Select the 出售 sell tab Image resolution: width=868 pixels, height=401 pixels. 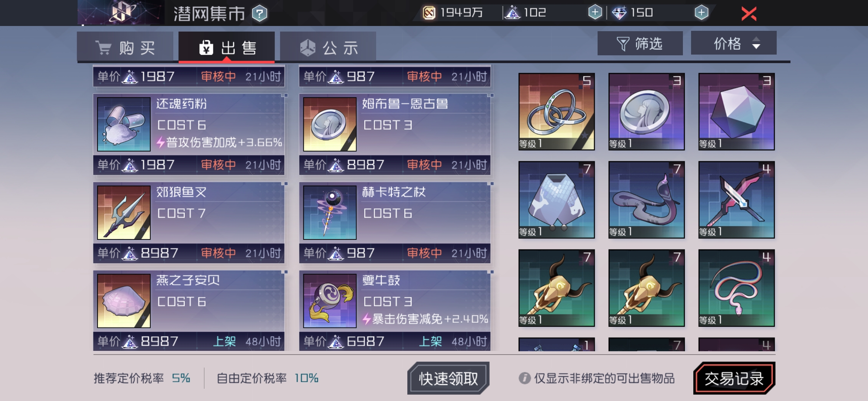pos(227,47)
